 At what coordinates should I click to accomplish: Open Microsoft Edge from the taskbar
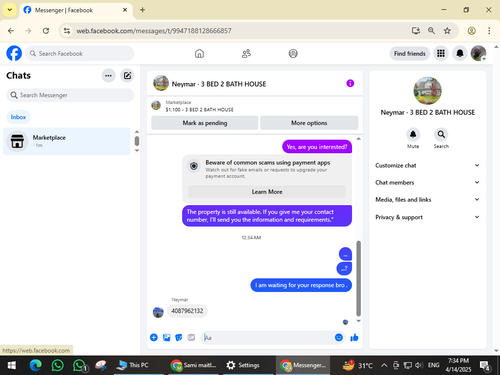[x=35, y=365]
